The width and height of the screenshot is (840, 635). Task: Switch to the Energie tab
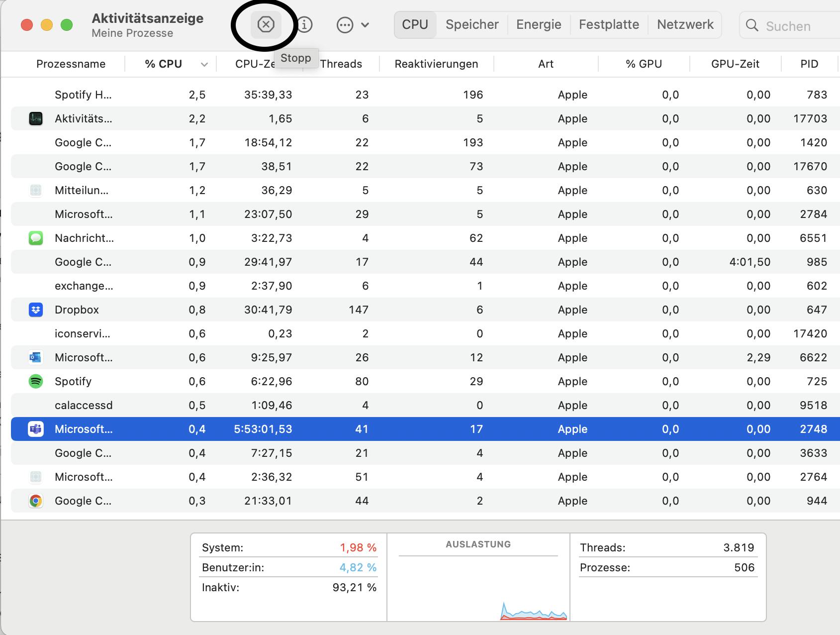click(x=539, y=24)
